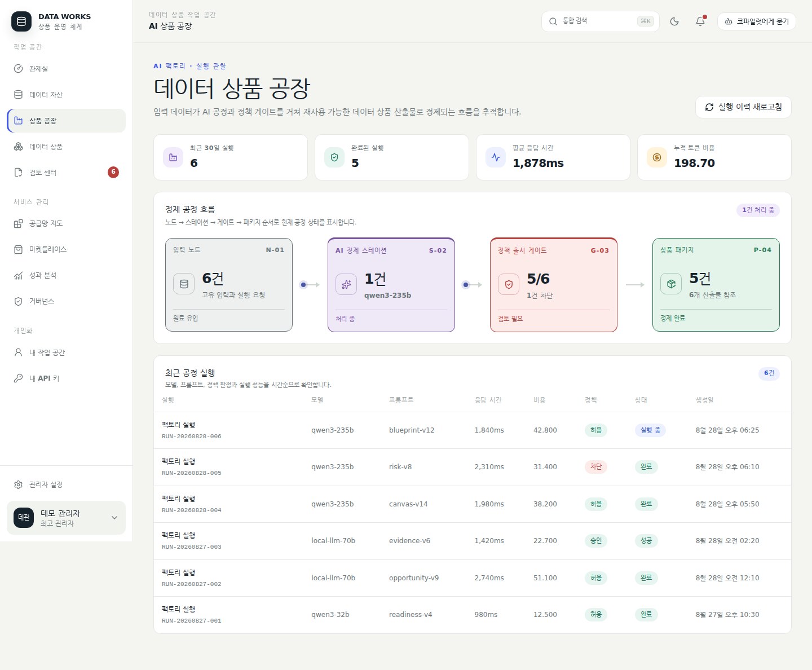Click the readiness-v4 prompt cell
812x670 pixels.
pyautogui.click(x=411, y=615)
